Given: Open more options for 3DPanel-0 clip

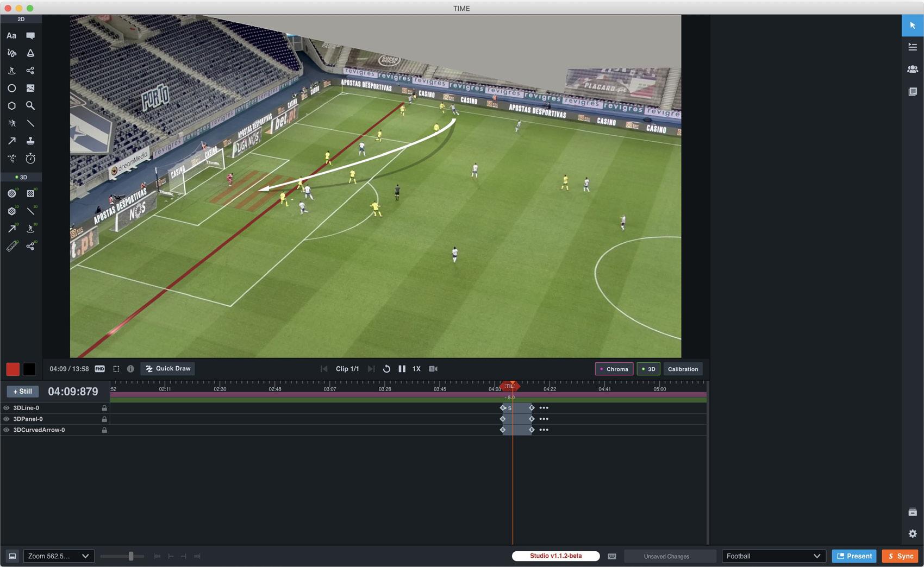Looking at the screenshot, I should point(544,419).
